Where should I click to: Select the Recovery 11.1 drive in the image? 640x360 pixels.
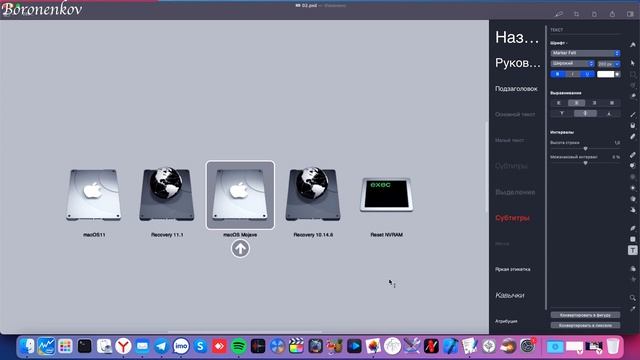[x=167, y=194]
